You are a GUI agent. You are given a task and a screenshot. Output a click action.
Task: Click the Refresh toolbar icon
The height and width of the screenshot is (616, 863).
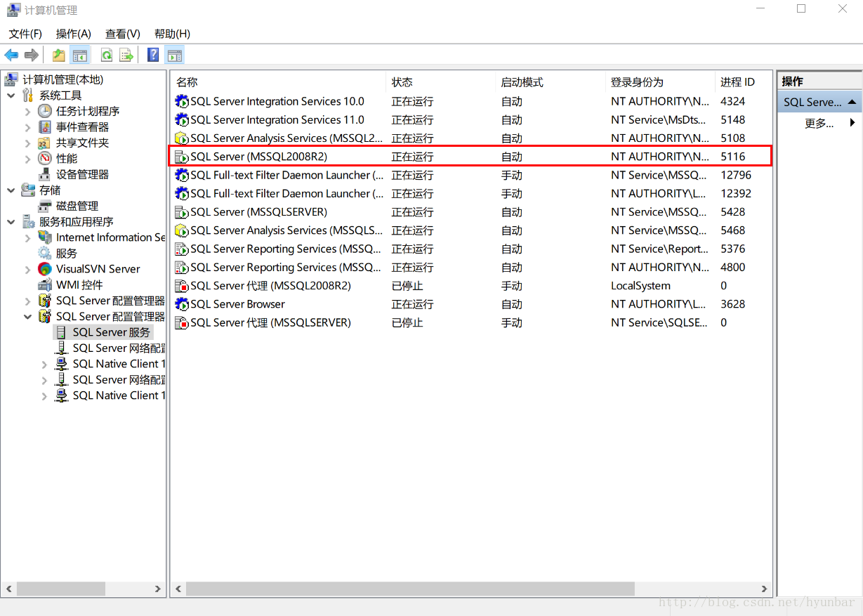(x=106, y=55)
